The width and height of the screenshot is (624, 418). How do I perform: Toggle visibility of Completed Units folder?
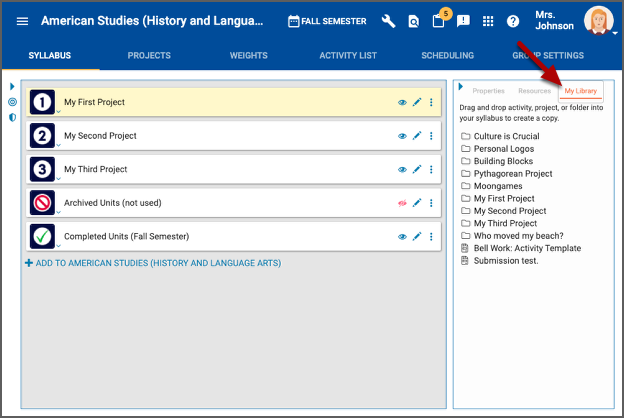(403, 237)
